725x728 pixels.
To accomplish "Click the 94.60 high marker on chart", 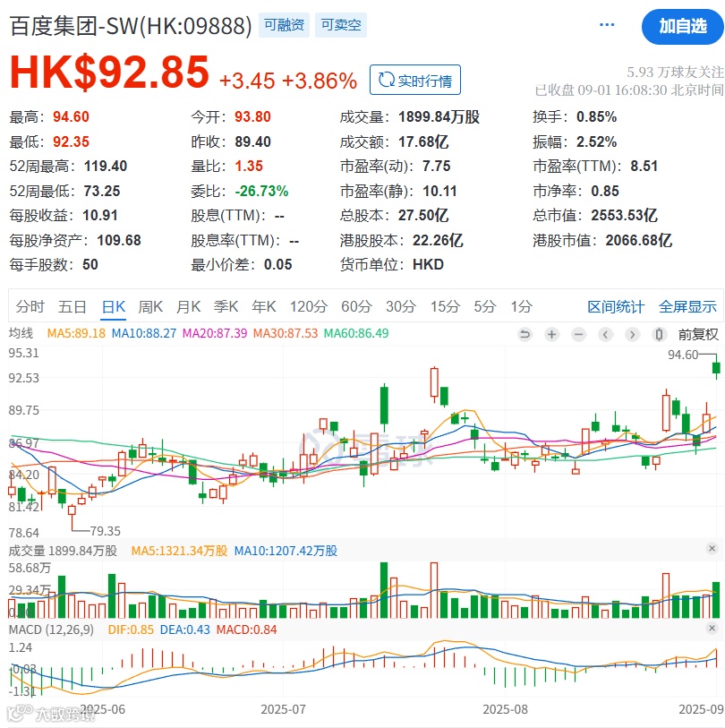I will (x=682, y=355).
